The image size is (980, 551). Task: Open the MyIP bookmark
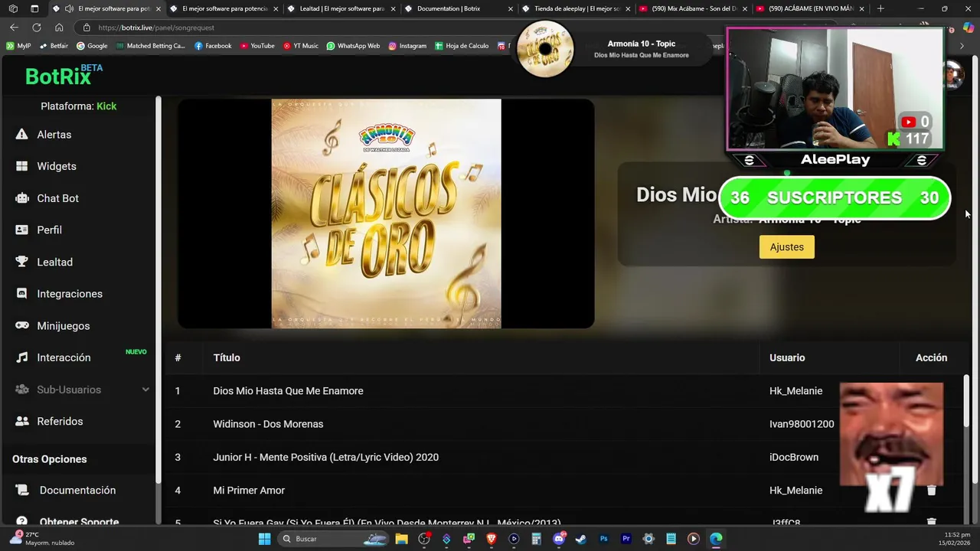click(x=18, y=46)
